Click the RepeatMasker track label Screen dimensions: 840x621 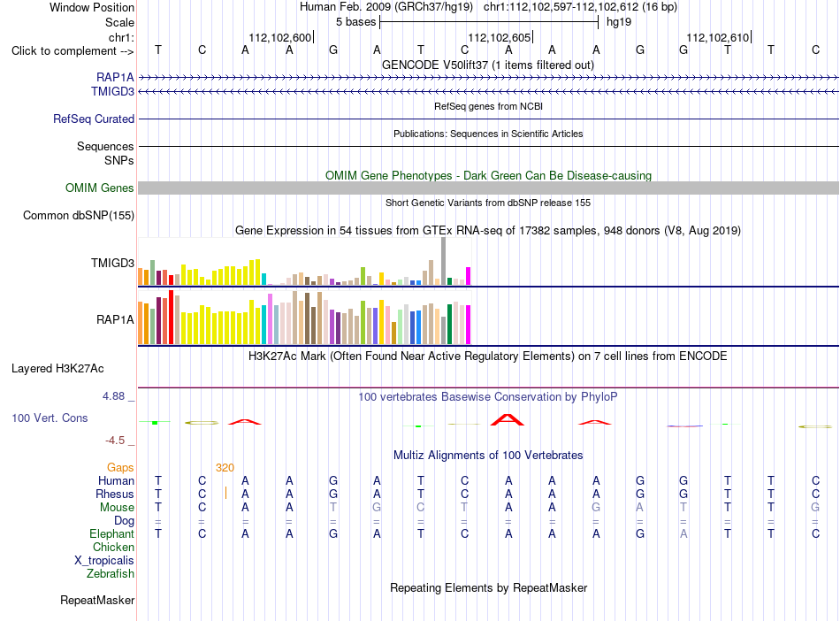97,600
